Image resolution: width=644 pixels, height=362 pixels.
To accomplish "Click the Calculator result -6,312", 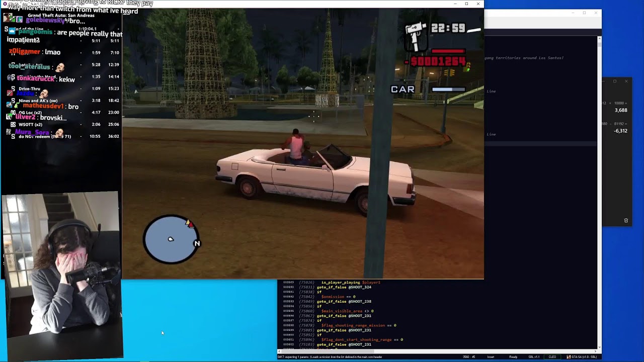I will pos(620,131).
